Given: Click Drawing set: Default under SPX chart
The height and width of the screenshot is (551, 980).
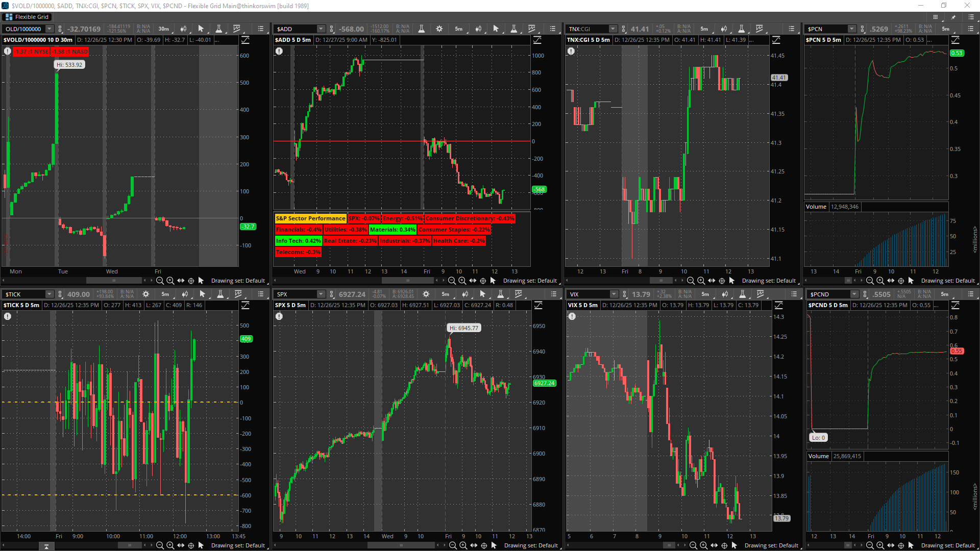Looking at the screenshot, I should point(531,545).
